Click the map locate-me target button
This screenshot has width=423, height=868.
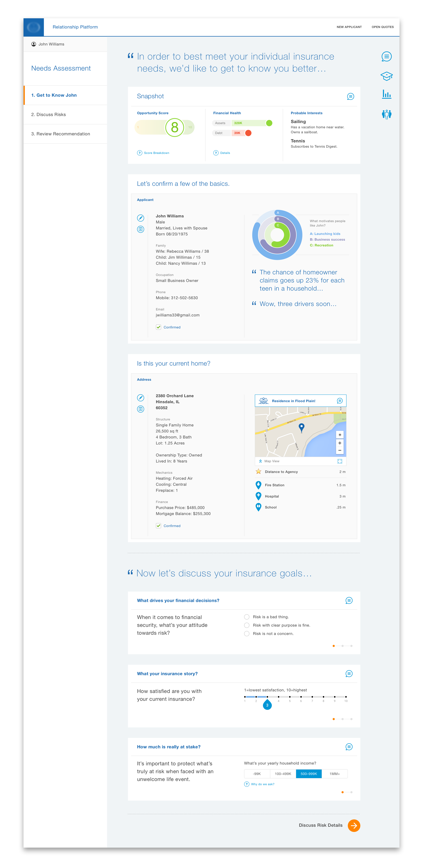pos(340,435)
